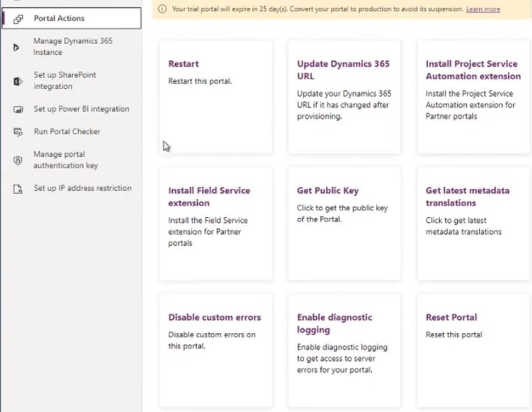
Task: Click the info icon in trial banner
Action: (x=162, y=9)
